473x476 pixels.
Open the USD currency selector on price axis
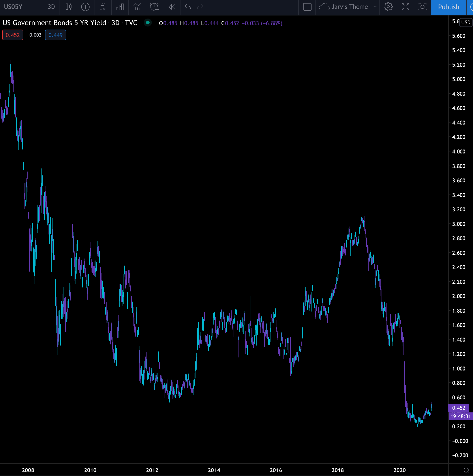tap(465, 23)
